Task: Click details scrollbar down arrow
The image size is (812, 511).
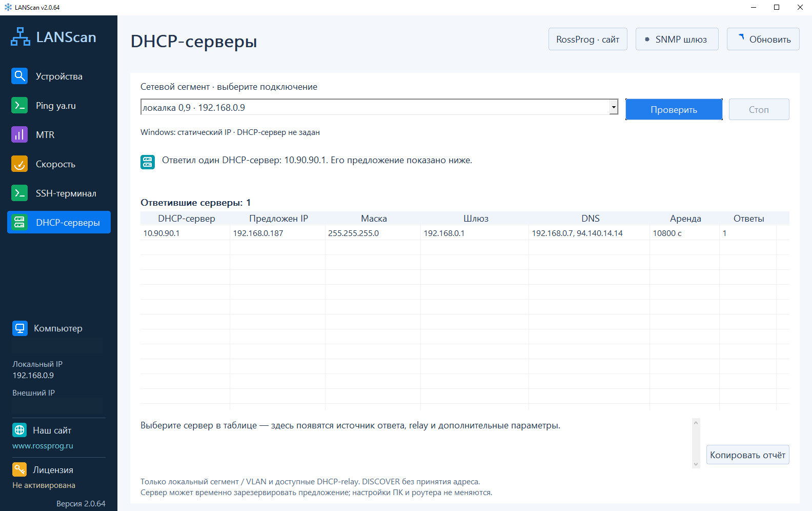Action: pos(696,464)
